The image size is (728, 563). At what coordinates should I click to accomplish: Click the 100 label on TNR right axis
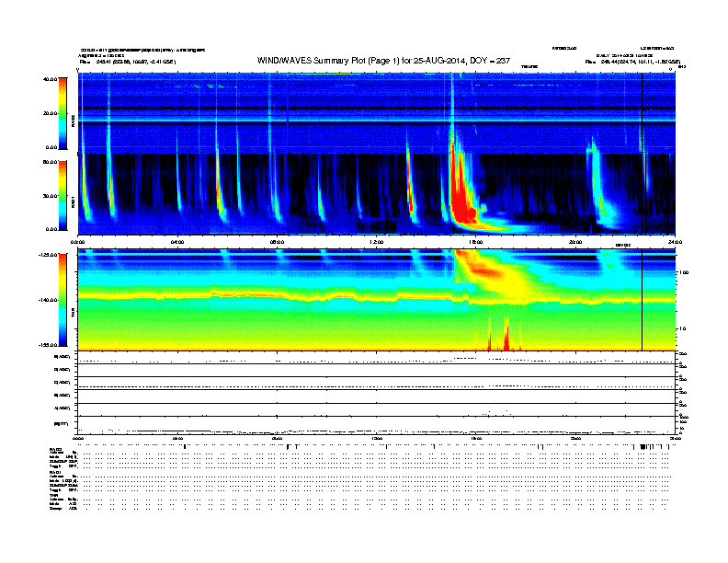(x=684, y=272)
